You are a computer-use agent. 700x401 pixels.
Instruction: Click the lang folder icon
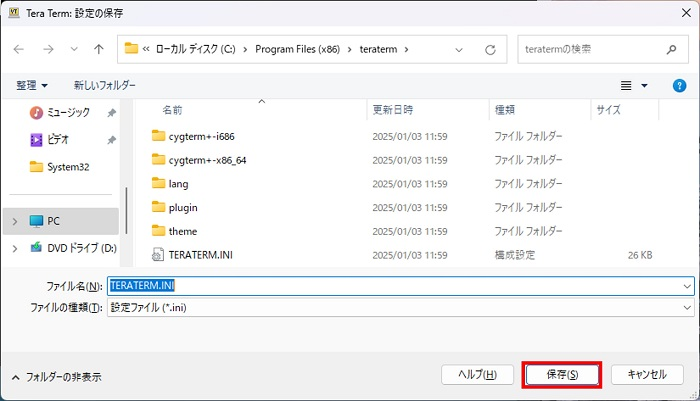[x=158, y=183]
